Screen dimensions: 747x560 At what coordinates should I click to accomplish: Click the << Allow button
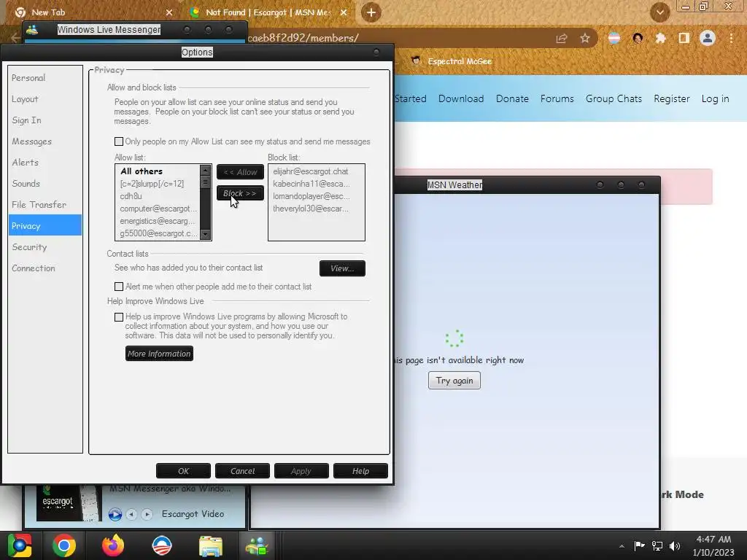click(240, 172)
